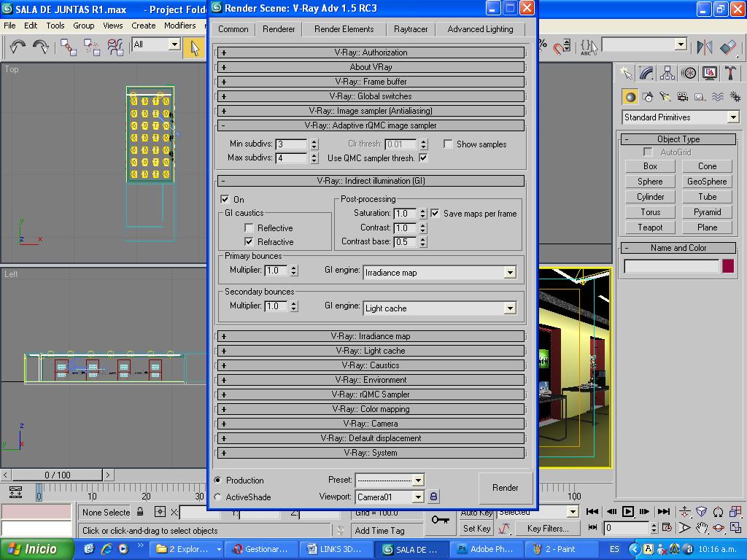The image size is (747, 560).
Task: Select the Geometry category sphere icon
Action: point(630,97)
